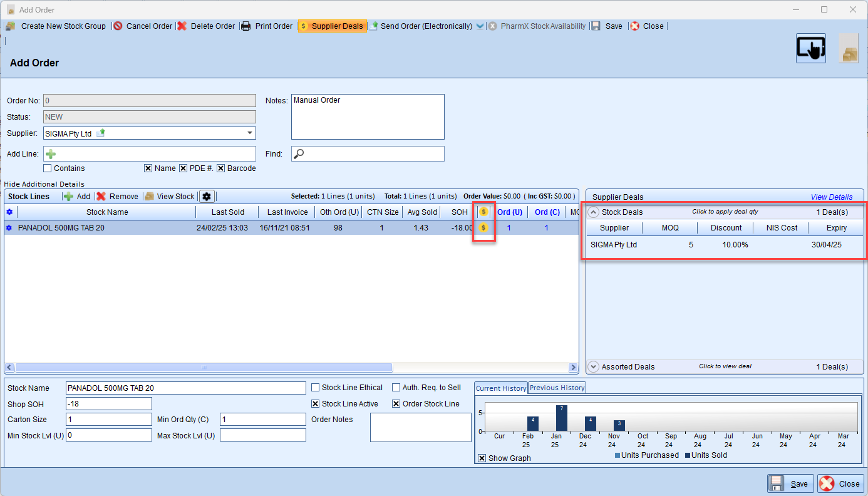This screenshot has width=868, height=496.
Task: Expand the Assorted Deals section
Action: 593,367
